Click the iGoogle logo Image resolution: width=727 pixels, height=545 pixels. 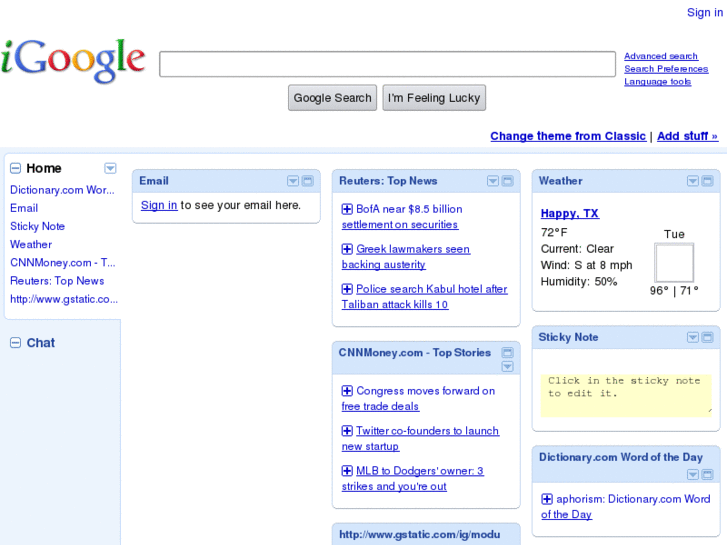[x=73, y=61]
